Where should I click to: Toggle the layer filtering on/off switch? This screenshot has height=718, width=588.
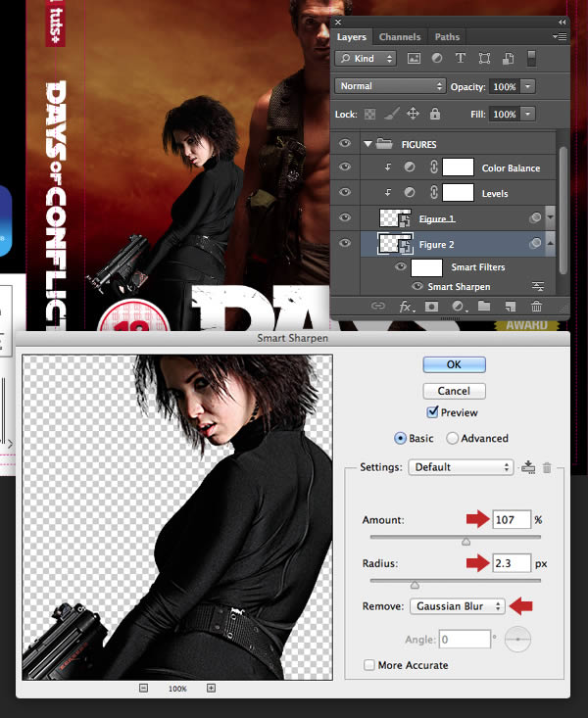coord(531,58)
